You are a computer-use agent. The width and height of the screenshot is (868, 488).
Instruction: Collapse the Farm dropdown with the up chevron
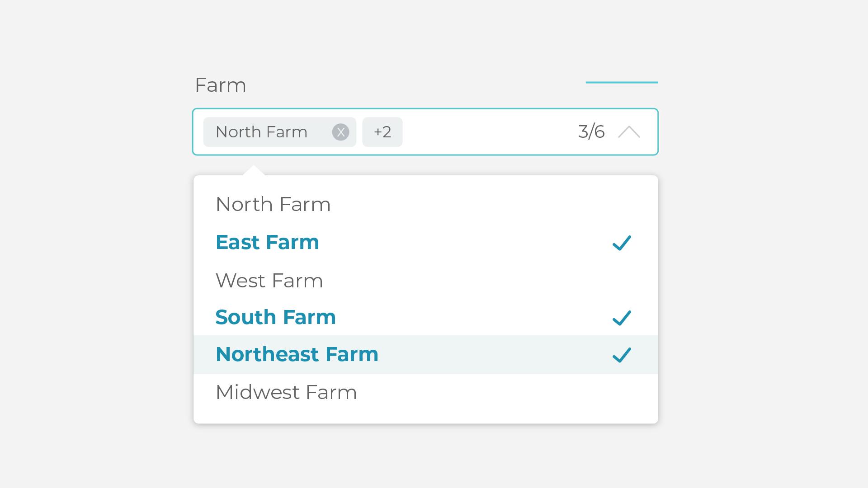coord(629,132)
